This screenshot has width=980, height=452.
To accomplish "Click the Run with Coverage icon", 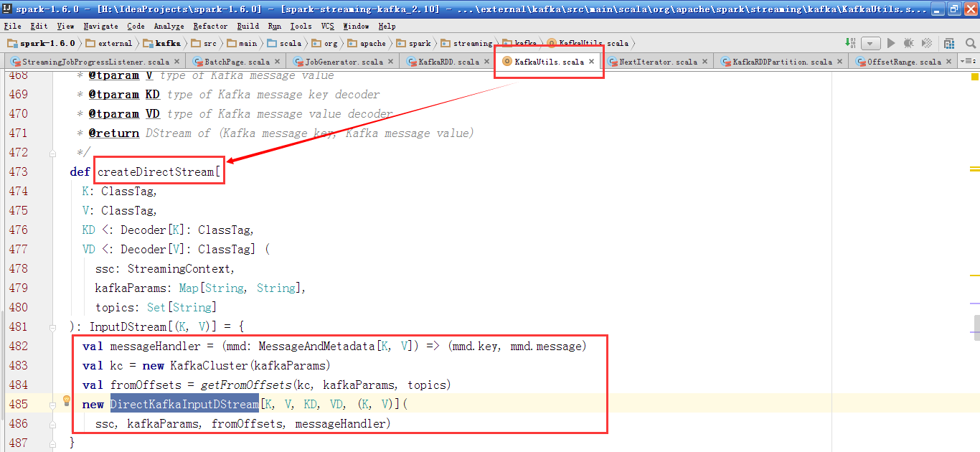I will click(x=928, y=43).
